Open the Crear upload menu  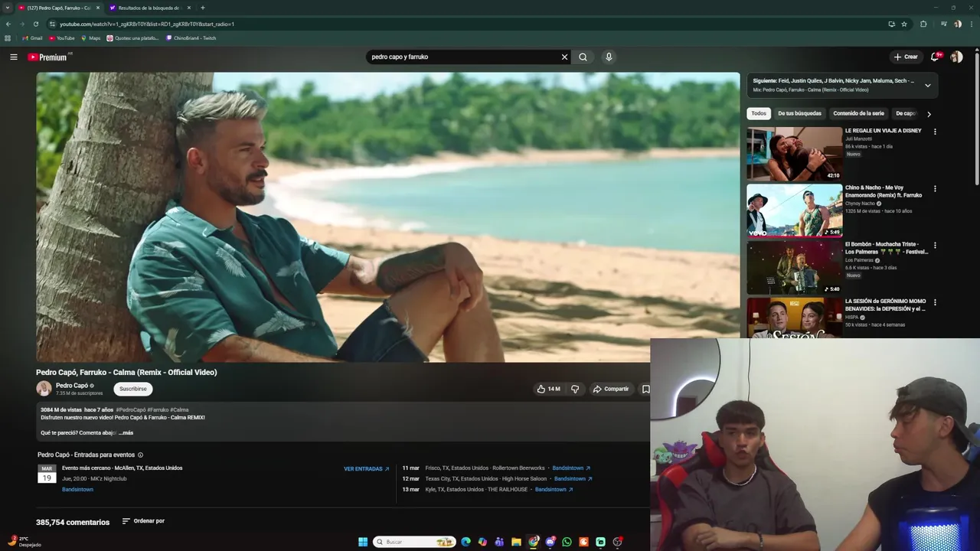905,57
